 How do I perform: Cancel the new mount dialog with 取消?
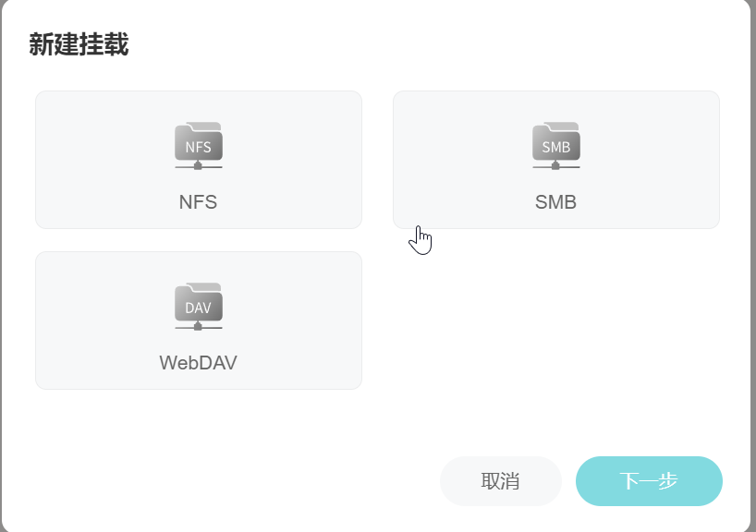tap(501, 481)
